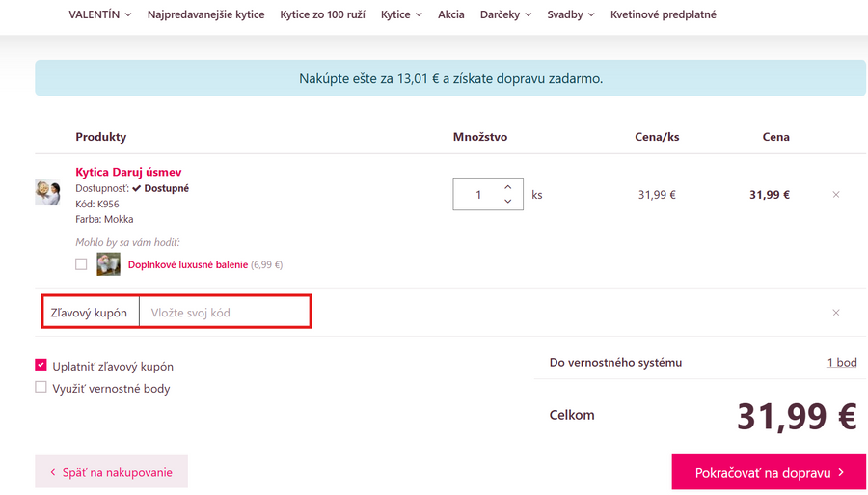Go back via Späť na nakupovanie

click(x=111, y=472)
